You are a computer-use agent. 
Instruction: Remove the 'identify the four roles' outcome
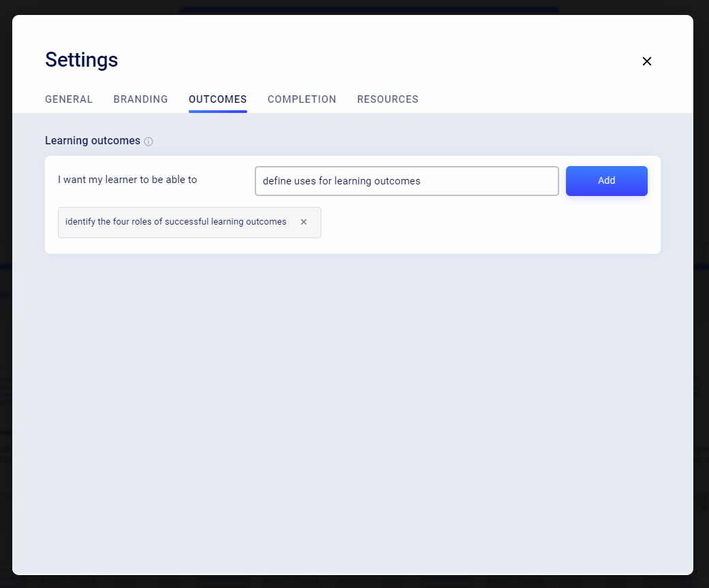click(x=304, y=222)
